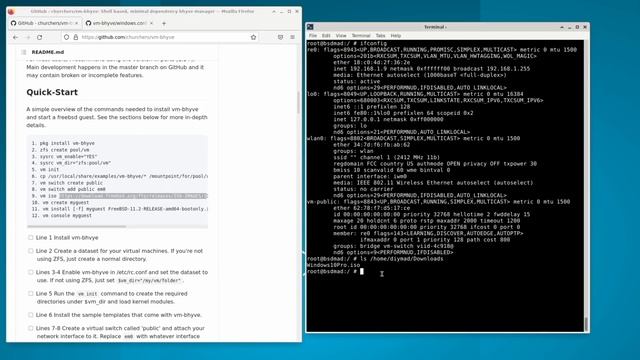Roll up the Terminal window
The height and width of the screenshot is (360, 640).
click(562, 27)
